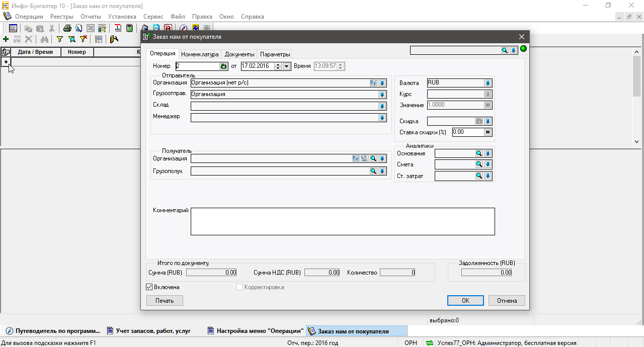Expand the Валюта dropdown
The height and width of the screenshot is (347, 644).
tap(488, 83)
